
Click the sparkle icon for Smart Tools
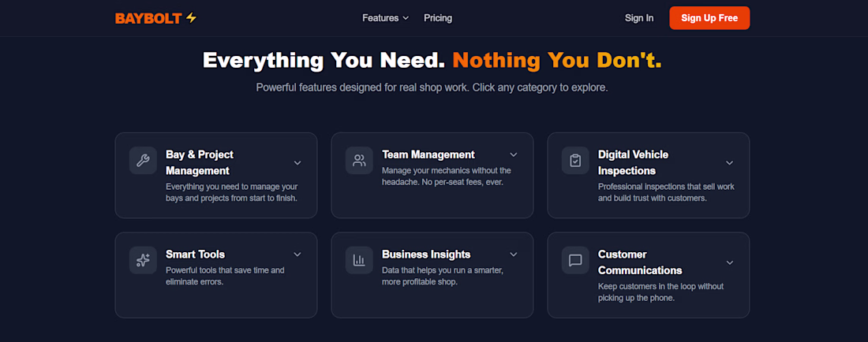pos(143,260)
